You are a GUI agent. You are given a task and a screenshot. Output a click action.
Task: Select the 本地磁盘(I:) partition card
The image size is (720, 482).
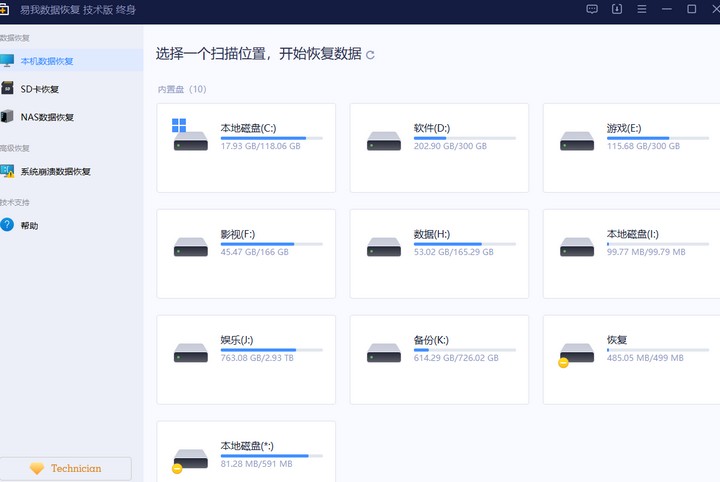(631, 253)
